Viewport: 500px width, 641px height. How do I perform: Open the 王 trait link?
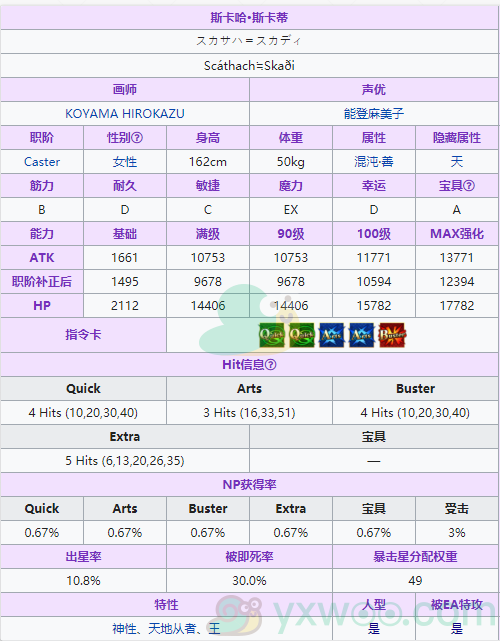[x=214, y=629]
